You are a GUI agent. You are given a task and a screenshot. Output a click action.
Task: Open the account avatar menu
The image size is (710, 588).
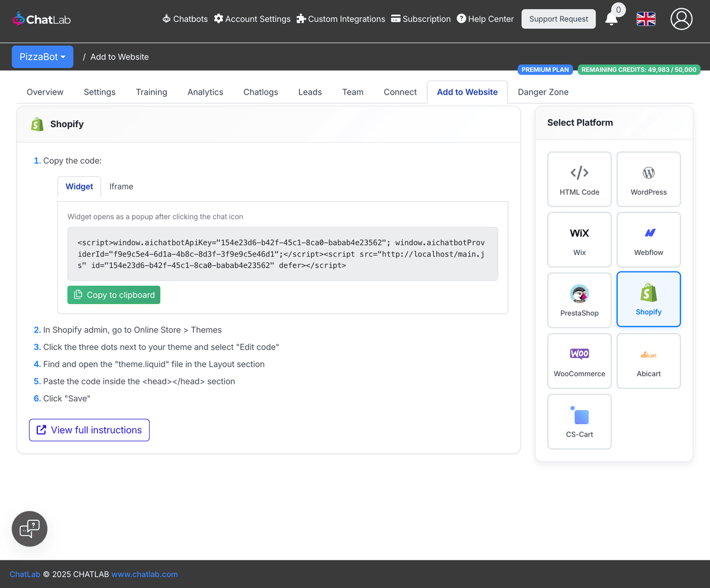pos(681,19)
